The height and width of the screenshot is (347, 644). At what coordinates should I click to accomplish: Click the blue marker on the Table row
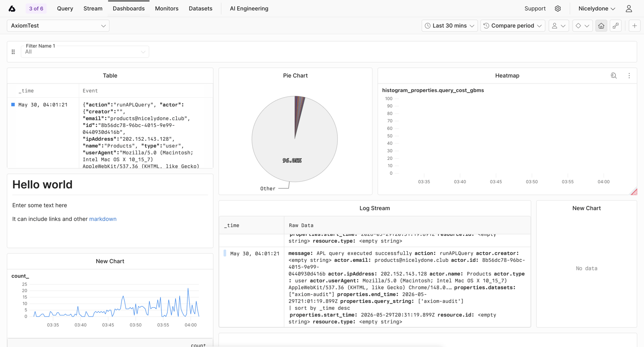13,104
